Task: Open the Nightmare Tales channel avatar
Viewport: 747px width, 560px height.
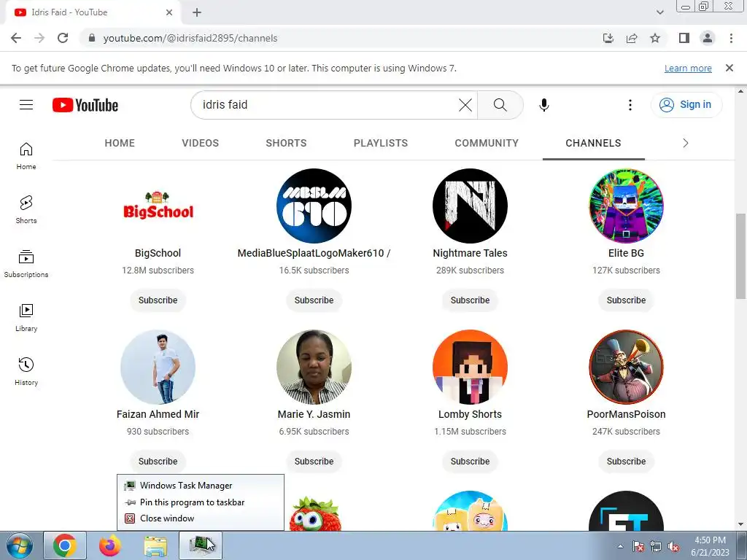Action: (470, 206)
